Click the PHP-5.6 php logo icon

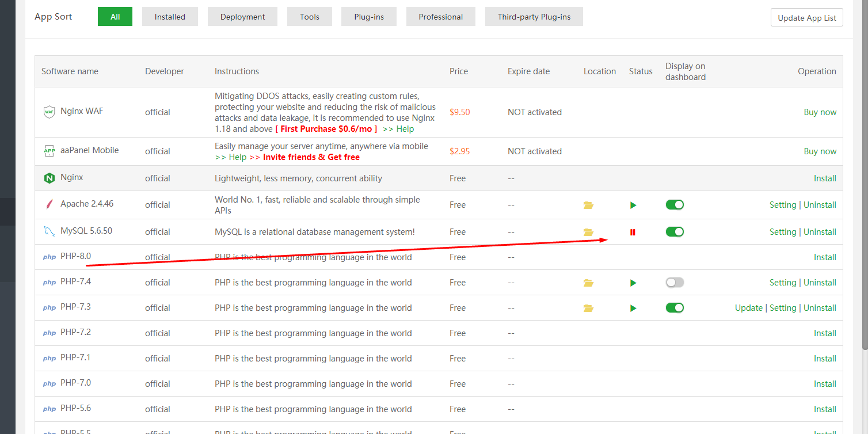[x=50, y=409]
